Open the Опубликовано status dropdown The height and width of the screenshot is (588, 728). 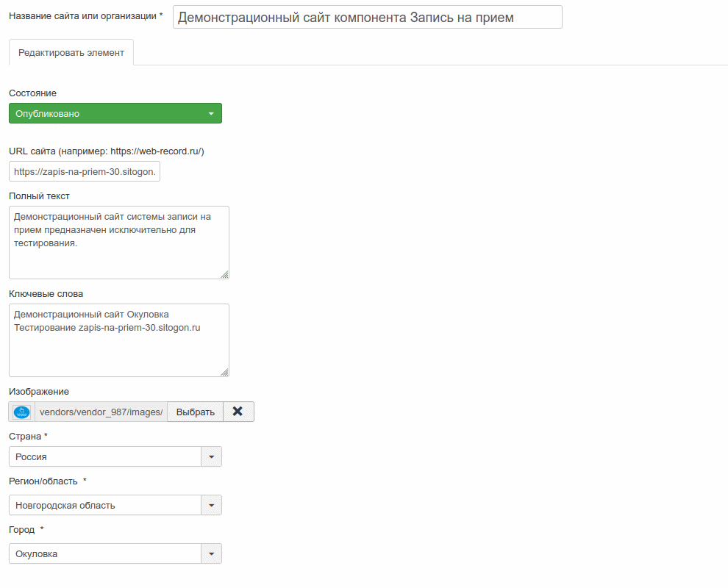115,113
